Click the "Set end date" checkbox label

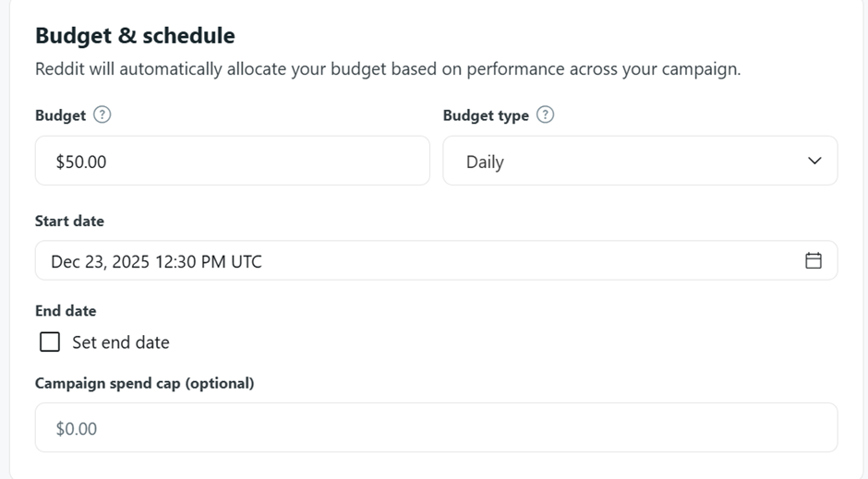pos(121,342)
